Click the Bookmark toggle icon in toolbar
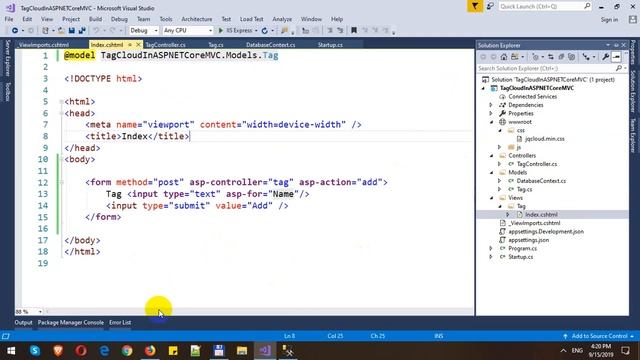Screen dimensions: 640x360 (354, 31)
